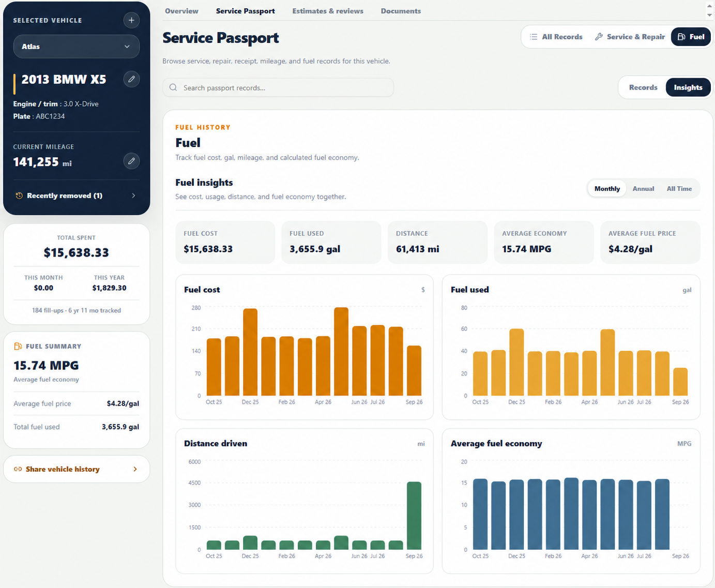This screenshot has height=588, width=715.
Task: Click the Recently removed history clock icon
Action: [x=19, y=195]
